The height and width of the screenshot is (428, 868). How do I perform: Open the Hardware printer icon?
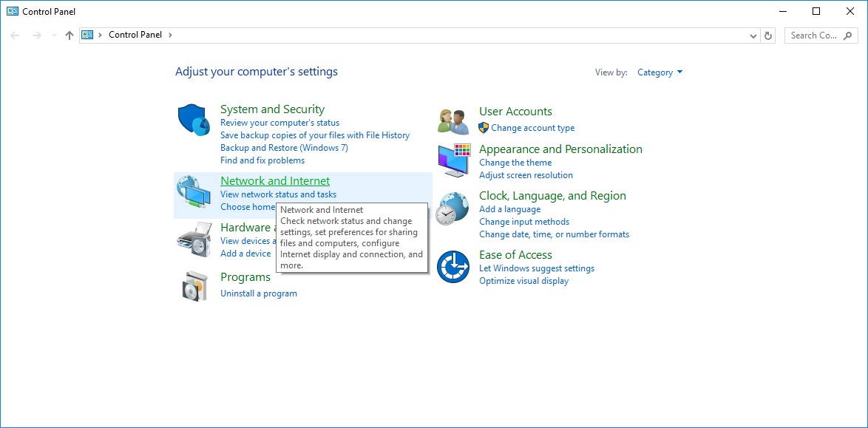[194, 239]
